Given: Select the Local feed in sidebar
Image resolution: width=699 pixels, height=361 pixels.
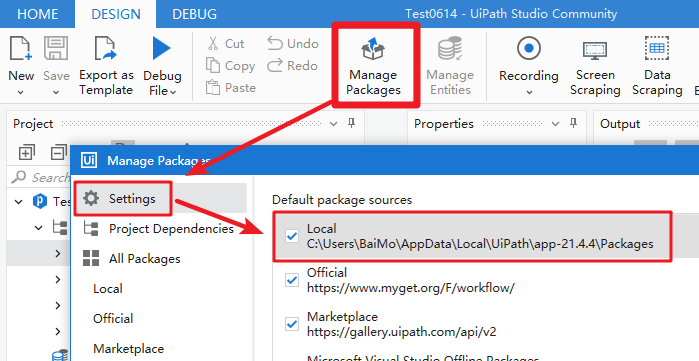Looking at the screenshot, I should 107,289.
